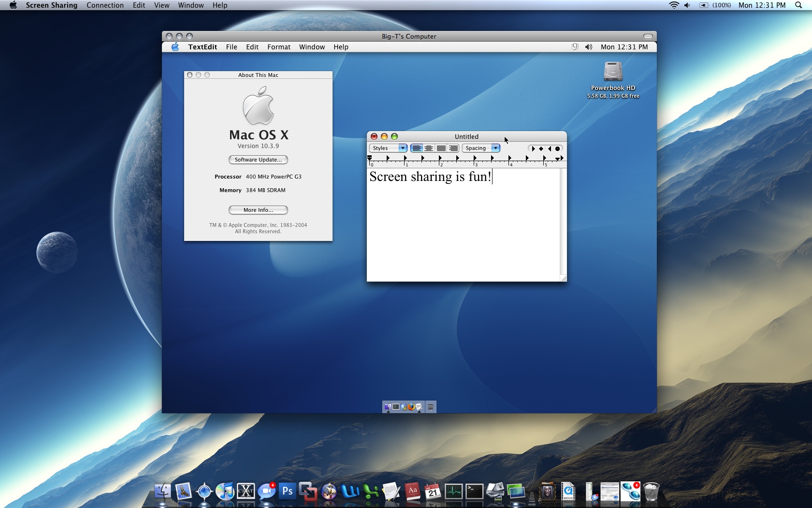Click the left indent marker at ruler zero
Image resolution: width=812 pixels, height=508 pixels.
coord(370,158)
